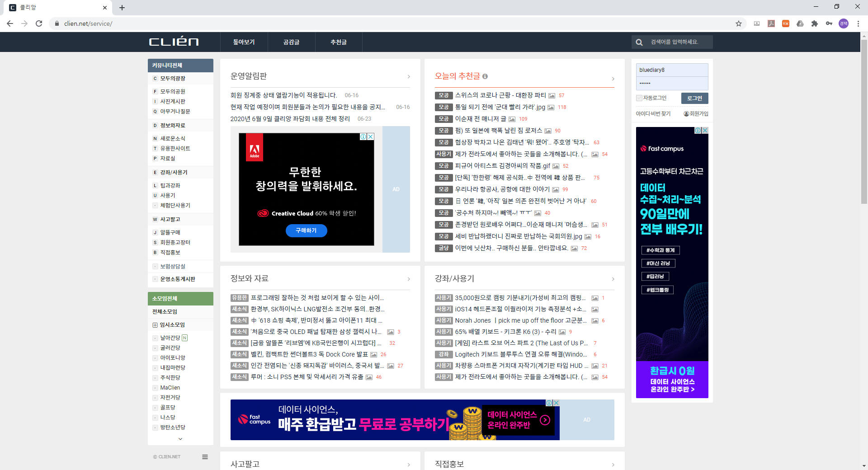This screenshot has height=470, width=868.
Task: Open post '회원 징계중 상태 열람기능이 적용됩니다'
Action: pyautogui.click(x=284, y=95)
